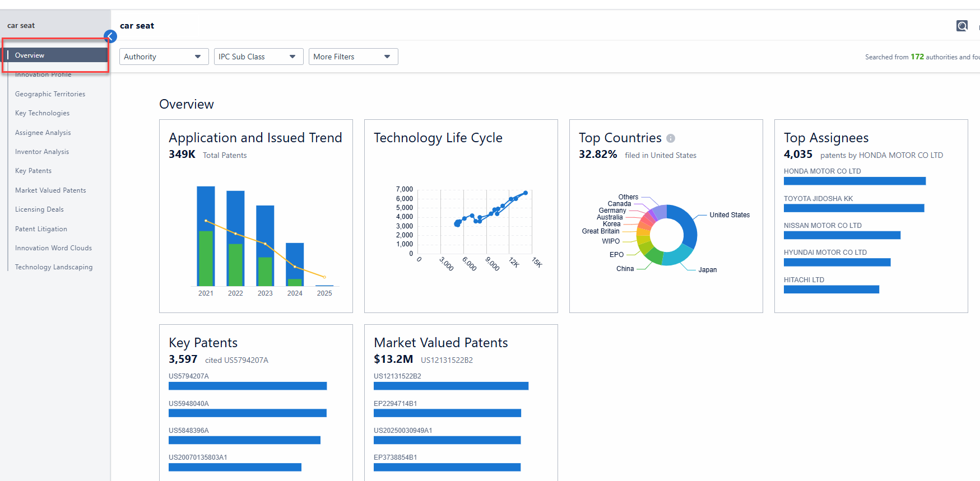The width and height of the screenshot is (980, 481).
Task: Go to Geographic Territories section
Action: click(x=50, y=94)
